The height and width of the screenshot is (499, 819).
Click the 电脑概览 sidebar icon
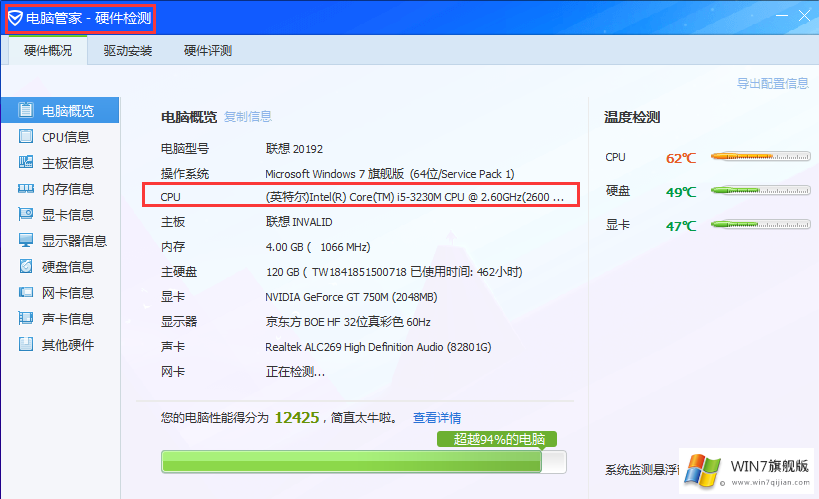pos(26,110)
